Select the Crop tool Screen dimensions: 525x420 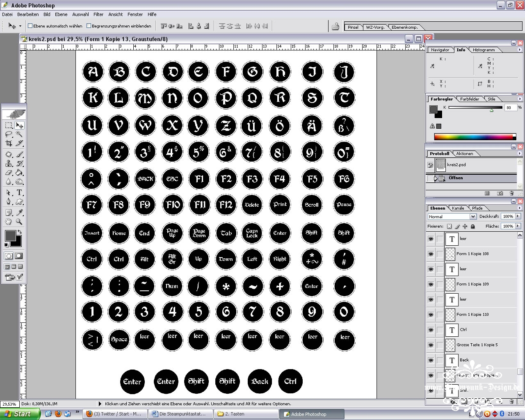pos(9,143)
